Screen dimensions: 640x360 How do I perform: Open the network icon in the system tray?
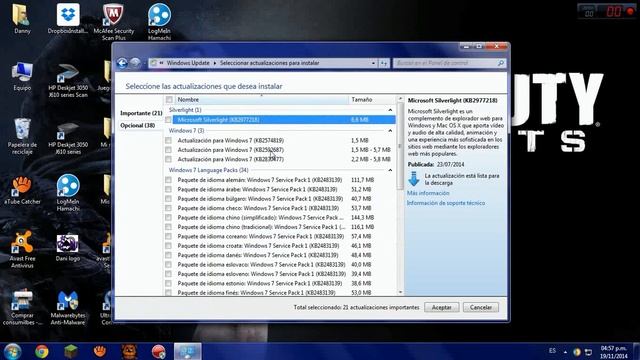pyautogui.click(x=588, y=351)
